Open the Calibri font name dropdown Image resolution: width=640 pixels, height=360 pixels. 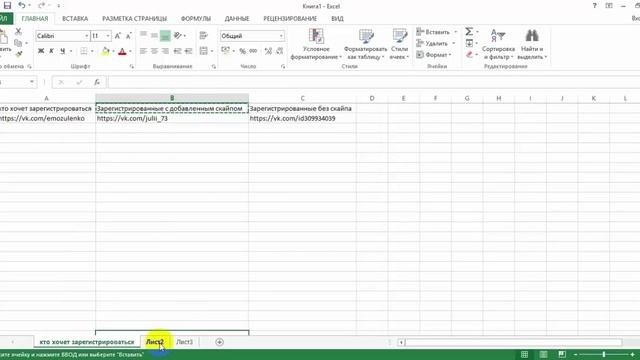(87, 36)
